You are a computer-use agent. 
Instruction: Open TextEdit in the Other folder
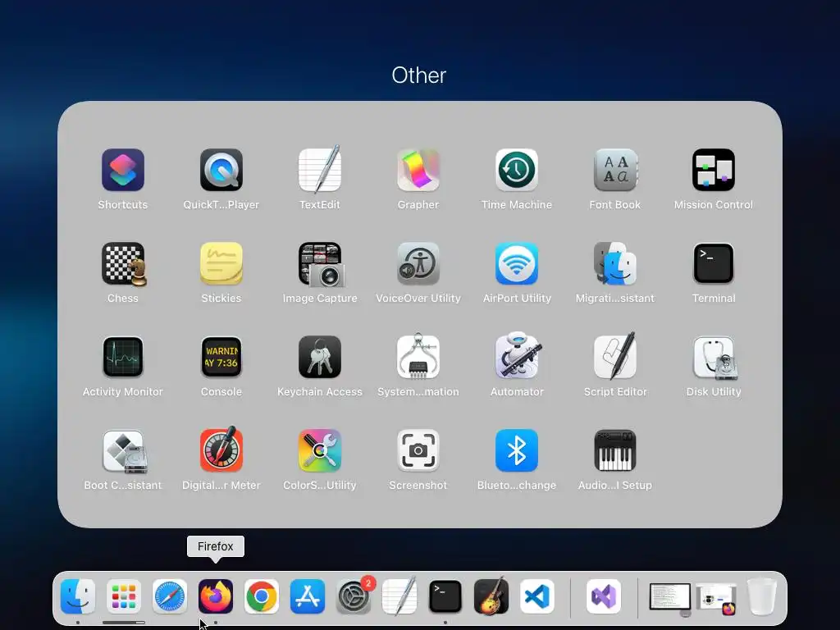click(x=320, y=171)
